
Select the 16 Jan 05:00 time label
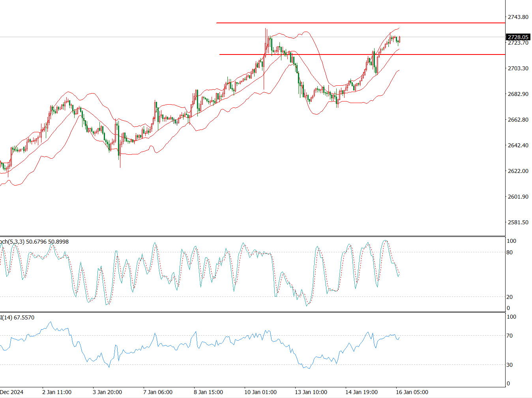[412, 392]
